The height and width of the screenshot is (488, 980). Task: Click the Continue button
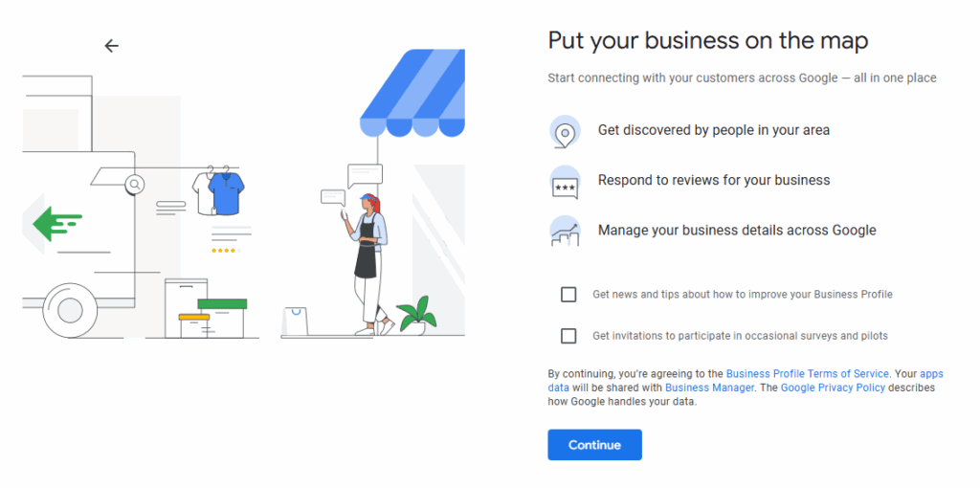point(594,445)
